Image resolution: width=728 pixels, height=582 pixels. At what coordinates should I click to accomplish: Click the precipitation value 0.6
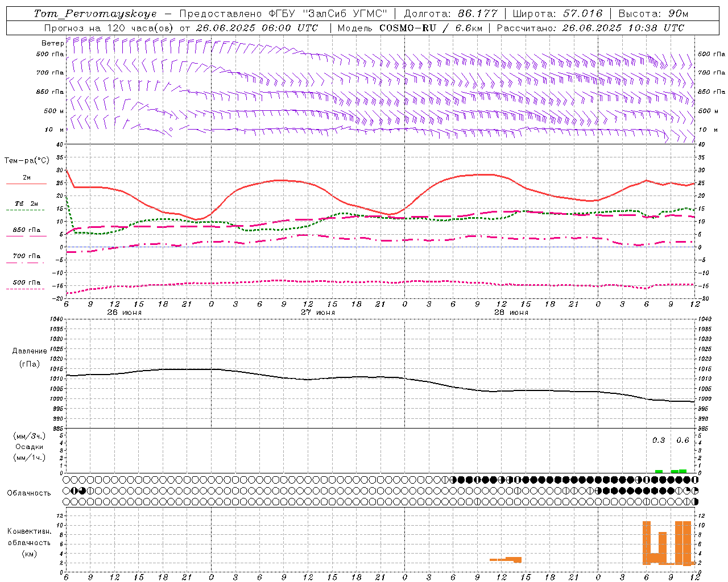pyautogui.click(x=682, y=440)
